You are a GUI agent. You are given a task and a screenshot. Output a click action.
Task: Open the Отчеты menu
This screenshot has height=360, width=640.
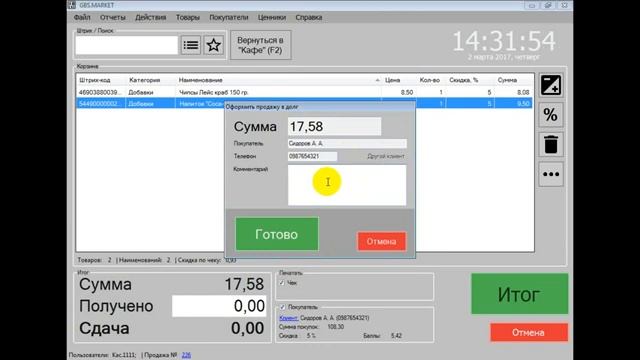(x=113, y=18)
